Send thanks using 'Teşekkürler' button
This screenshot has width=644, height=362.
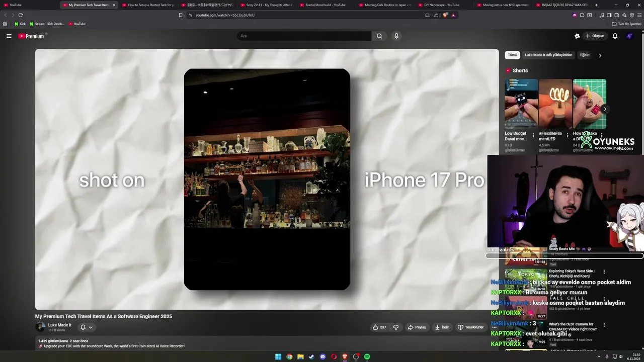pyautogui.click(x=470, y=327)
